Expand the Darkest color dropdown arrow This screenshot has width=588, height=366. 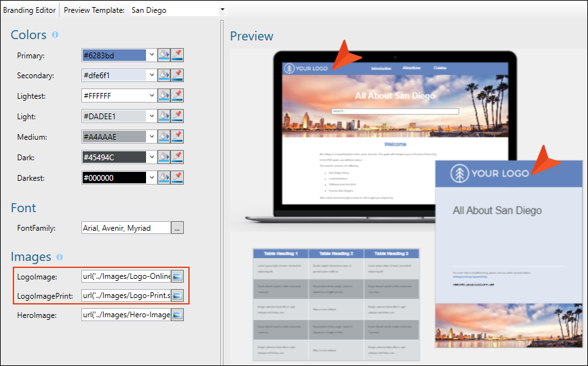(x=152, y=178)
